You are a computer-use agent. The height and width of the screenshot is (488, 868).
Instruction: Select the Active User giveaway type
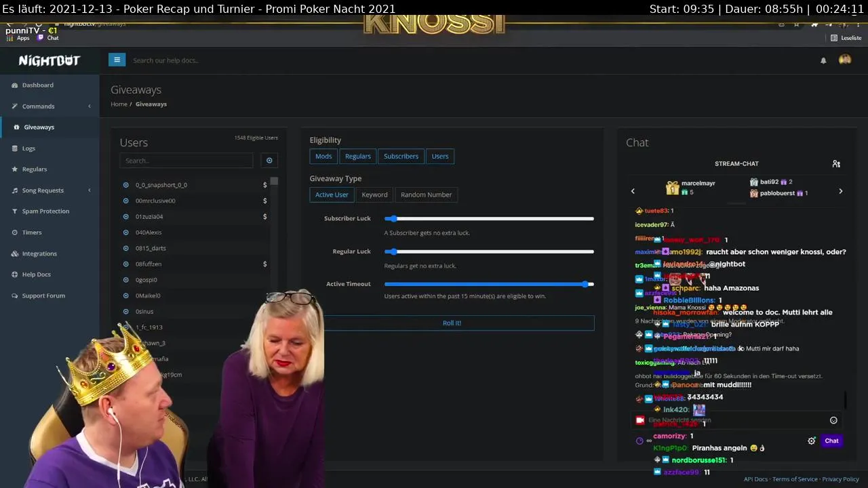[332, 195]
